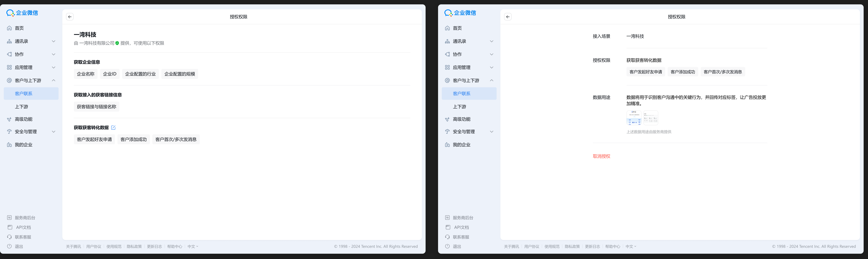This screenshot has height=259, width=868.
Task: Open first data usage thumbnail image
Action: coord(634,118)
